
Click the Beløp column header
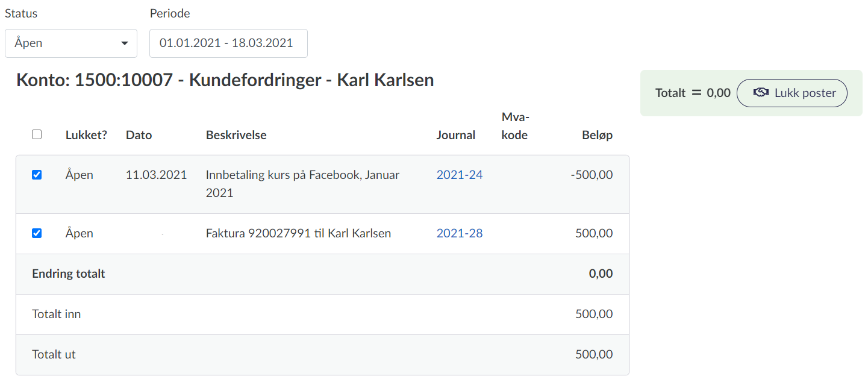click(x=597, y=135)
